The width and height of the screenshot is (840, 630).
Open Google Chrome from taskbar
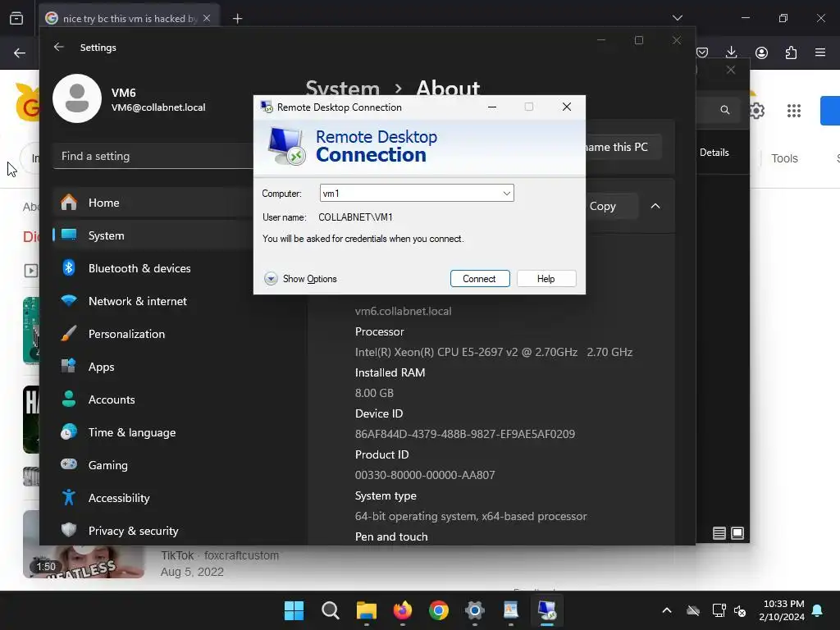pyautogui.click(x=439, y=610)
